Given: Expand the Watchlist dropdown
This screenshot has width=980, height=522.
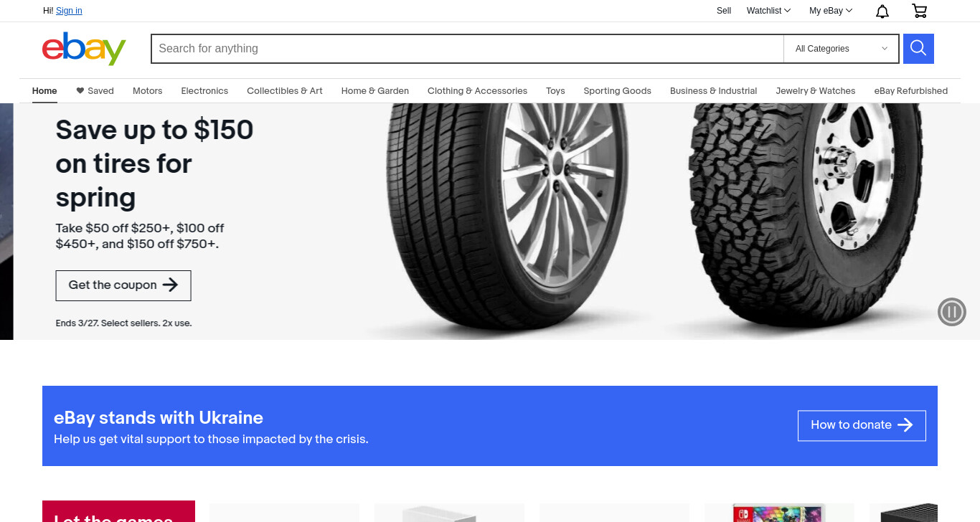Looking at the screenshot, I should 768,11.
